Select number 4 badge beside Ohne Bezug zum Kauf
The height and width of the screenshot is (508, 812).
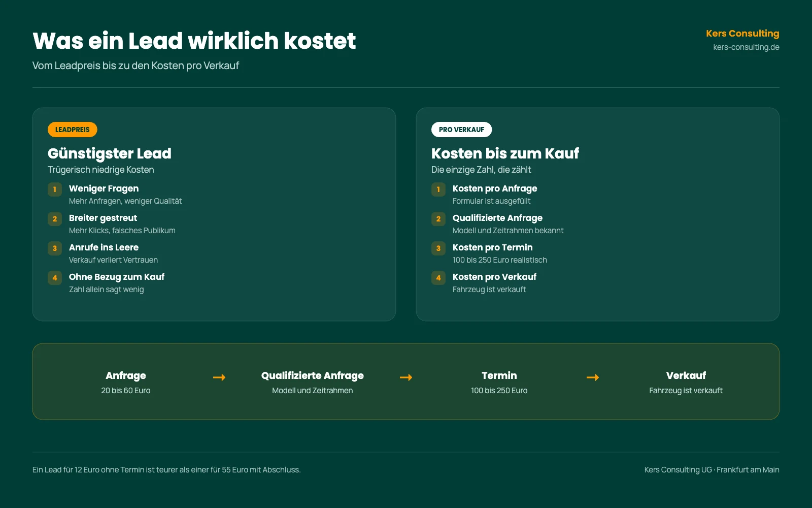(55, 278)
